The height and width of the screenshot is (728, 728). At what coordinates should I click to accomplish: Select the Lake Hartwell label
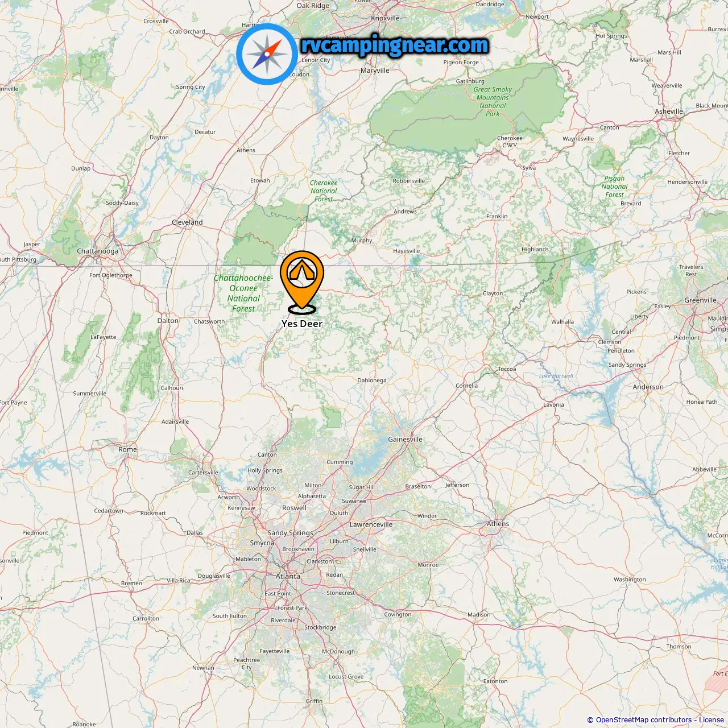pyautogui.click(x=556, y=376)
